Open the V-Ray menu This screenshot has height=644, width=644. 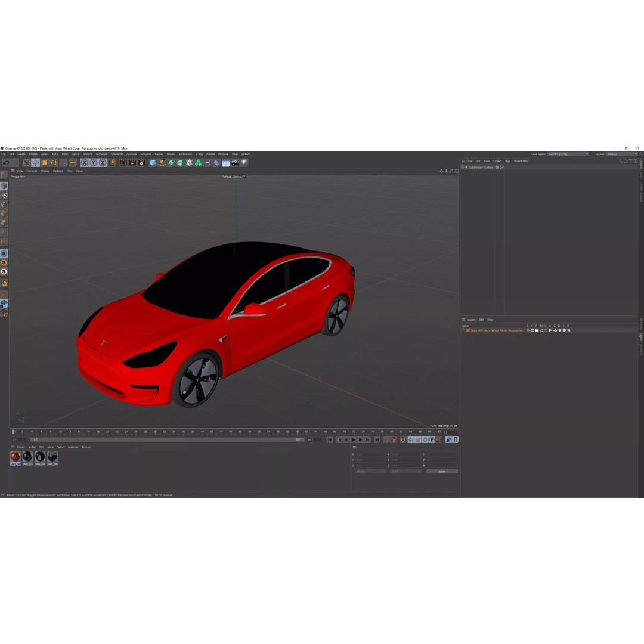(x=199, y=154)
